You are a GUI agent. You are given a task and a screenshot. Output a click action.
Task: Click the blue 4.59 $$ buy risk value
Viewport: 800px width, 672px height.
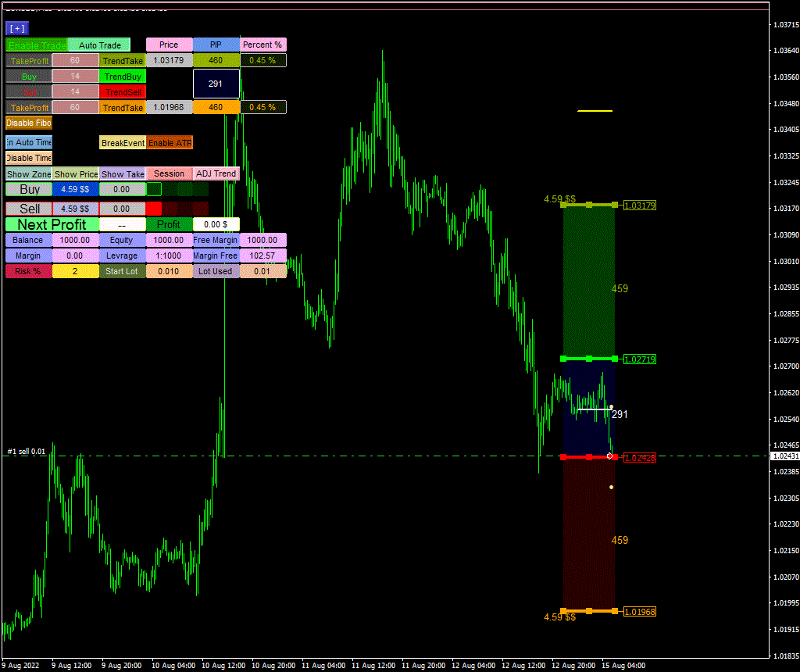click(x=76, y=189)
